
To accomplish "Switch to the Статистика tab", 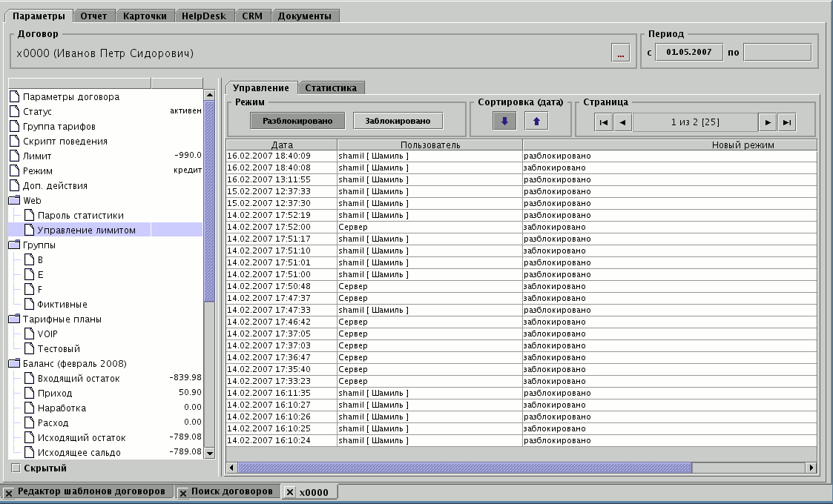I will 331,87.
